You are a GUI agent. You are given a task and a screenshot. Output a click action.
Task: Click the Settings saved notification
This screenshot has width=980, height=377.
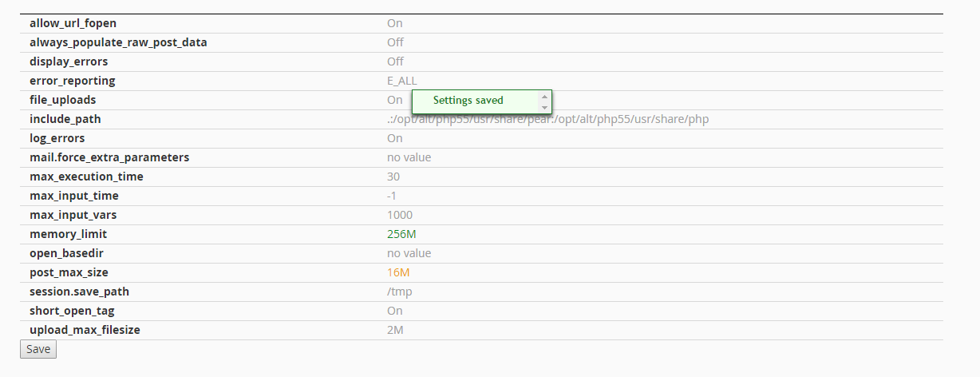click(x=468, y=101)
